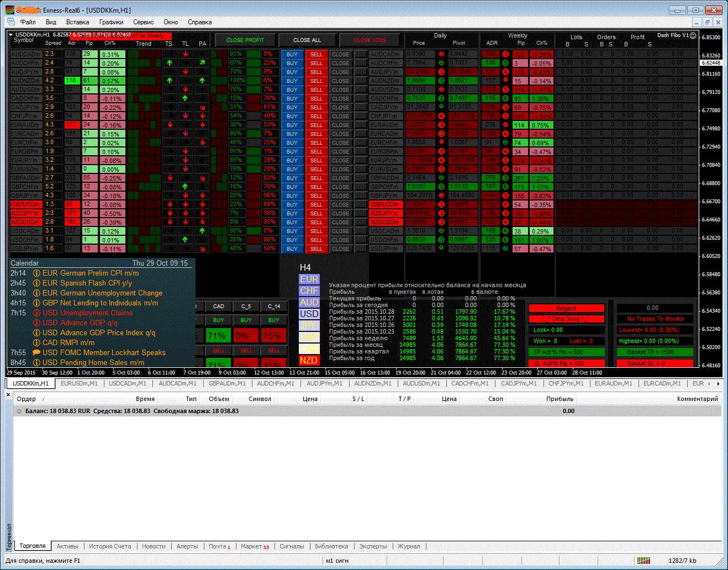This screenshot has height=570, width=728.
Task: Open the Новости terminal tab
Action: point(154,546)
